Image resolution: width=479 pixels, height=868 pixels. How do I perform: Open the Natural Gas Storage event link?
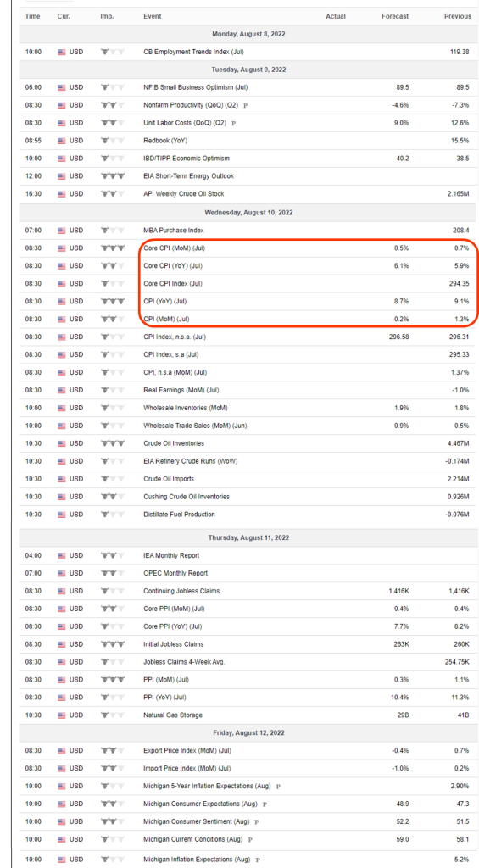(173, 715)
